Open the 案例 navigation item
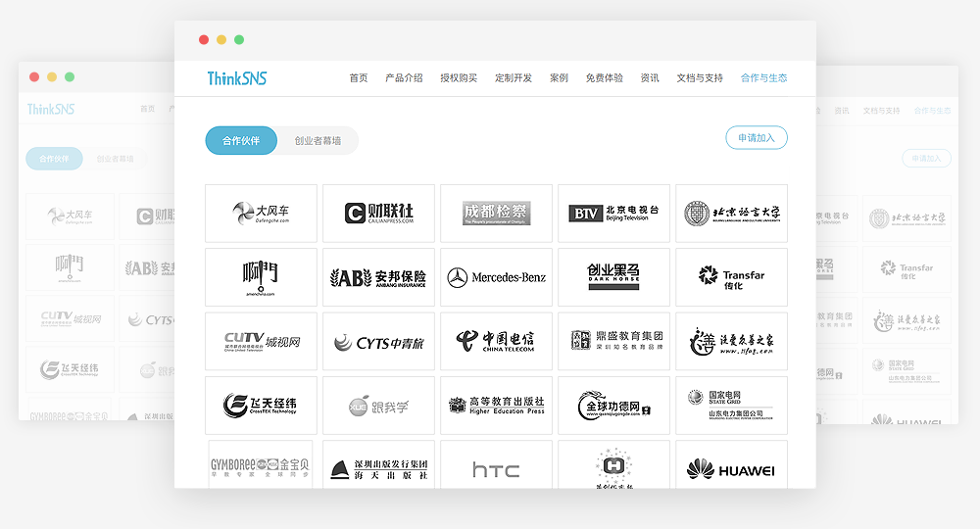 [x=559, y=78]
